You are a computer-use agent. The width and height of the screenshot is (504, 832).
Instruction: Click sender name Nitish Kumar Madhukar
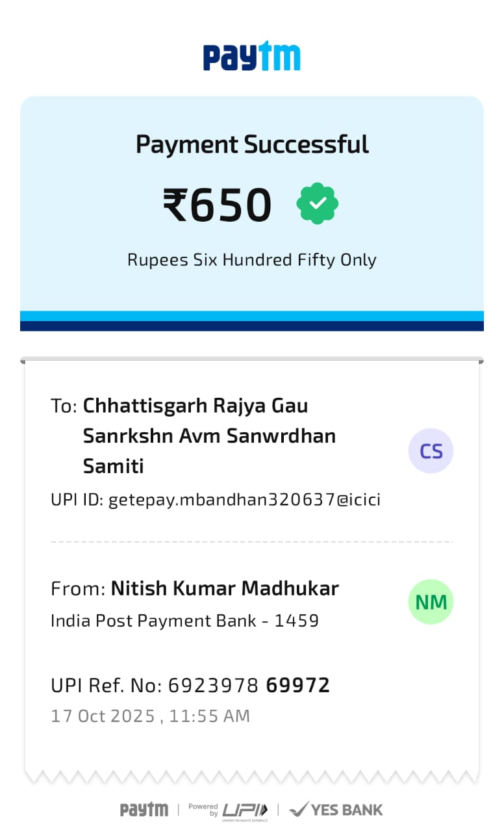click(225, 588)
